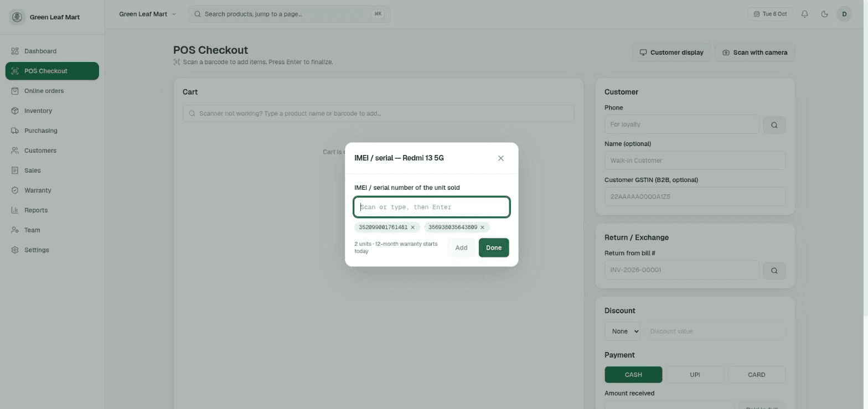Navigate to Purchasing

52,131
